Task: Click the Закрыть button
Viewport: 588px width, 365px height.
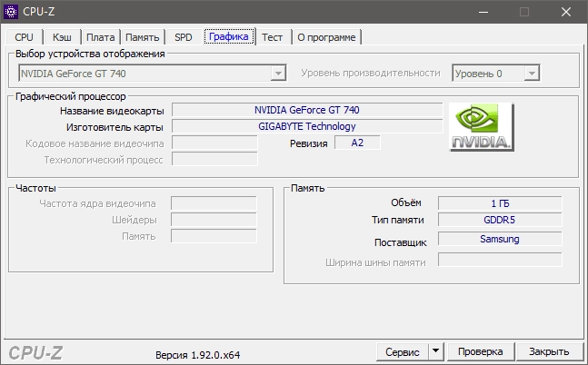Action: coord(549,351)
